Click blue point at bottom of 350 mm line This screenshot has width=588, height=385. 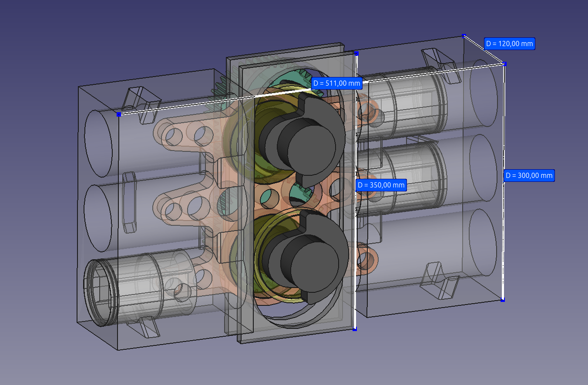(355, 329)
